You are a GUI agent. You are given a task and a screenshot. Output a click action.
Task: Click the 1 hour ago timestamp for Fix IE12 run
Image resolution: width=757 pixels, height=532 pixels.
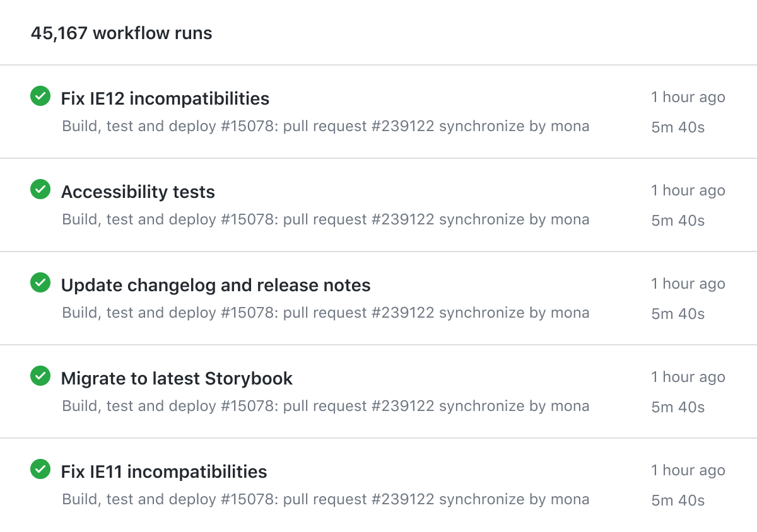point(688,97)
